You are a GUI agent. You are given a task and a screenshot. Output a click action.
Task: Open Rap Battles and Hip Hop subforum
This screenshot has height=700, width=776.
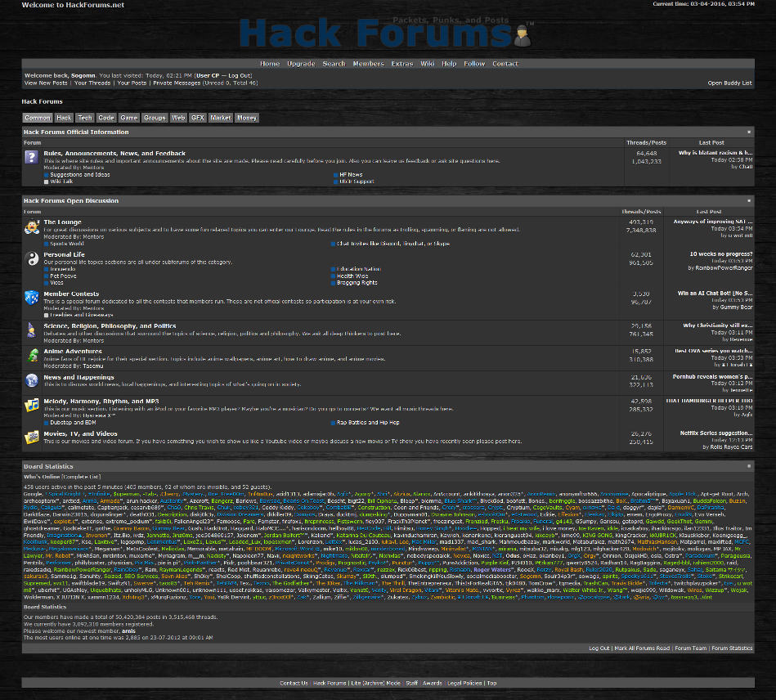pos(368,423)
